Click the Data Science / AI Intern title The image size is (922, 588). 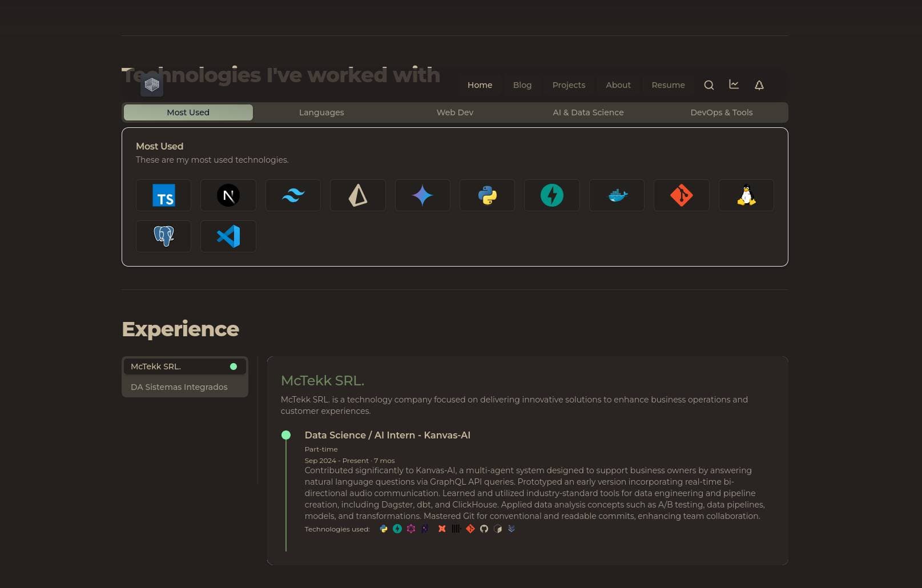coord(388,435)
